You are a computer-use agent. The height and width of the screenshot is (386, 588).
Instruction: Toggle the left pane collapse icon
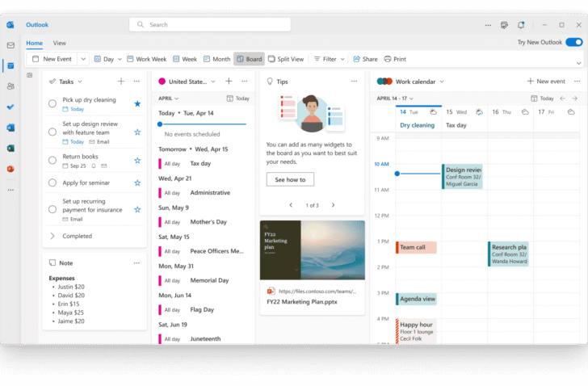coord(30,75)
